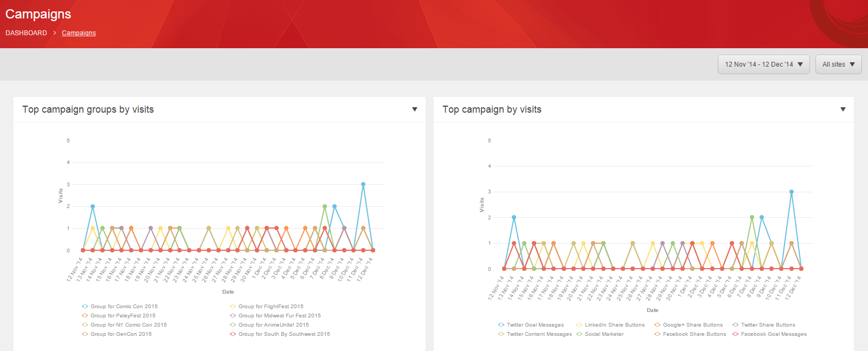Toggle LinkedIn Share Buttons legend entry
Image resolution: width=868 pixels, height=351 pixels.
pos(610,325)
